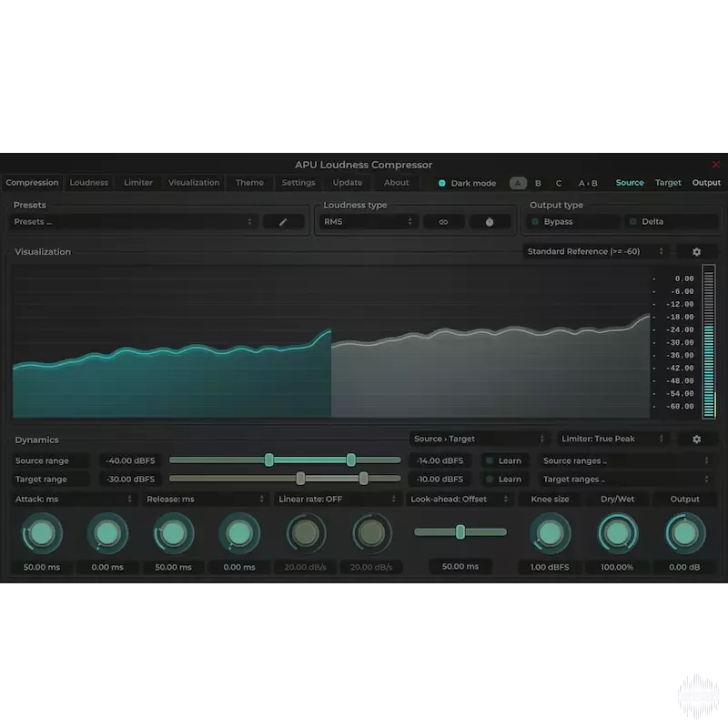Select state slot A

click(x=518, y=183)
